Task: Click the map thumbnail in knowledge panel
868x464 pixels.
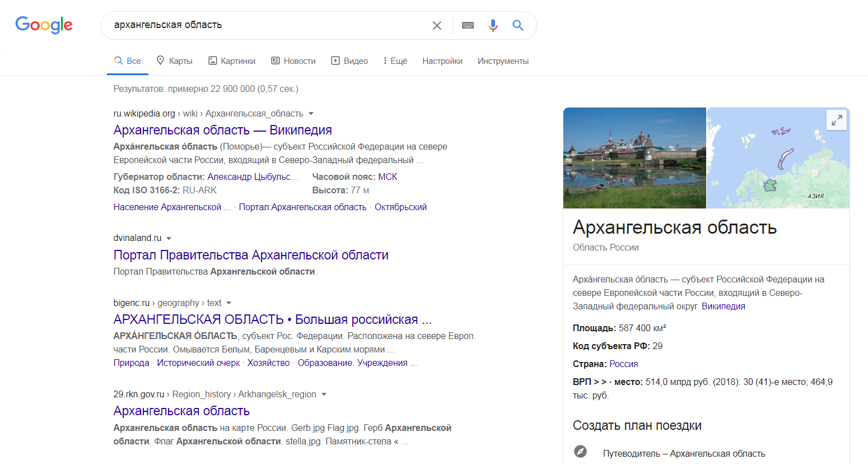Action: (x=778, y=158)
